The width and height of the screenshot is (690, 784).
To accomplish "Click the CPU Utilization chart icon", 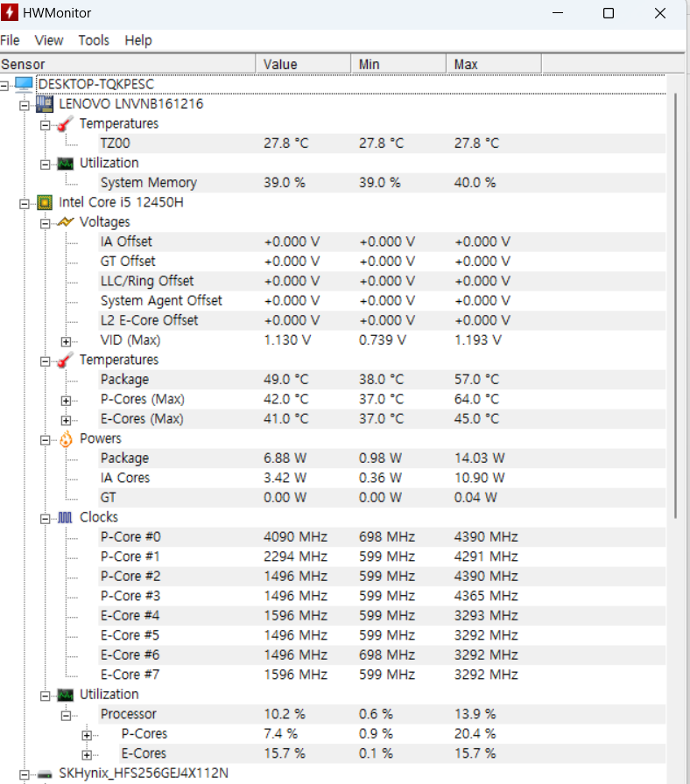I will coord(65,695).
